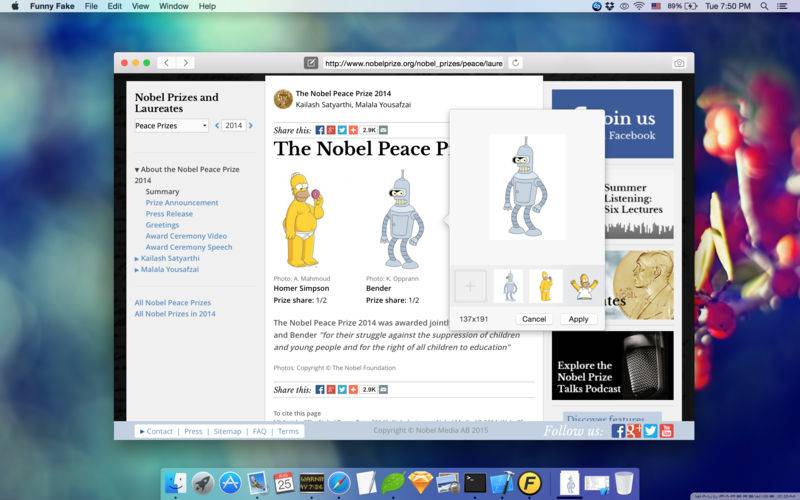This screenshot has height=500, width=800.
Task: Follow on Google Plus icon in footer
Action: [634, 431]
